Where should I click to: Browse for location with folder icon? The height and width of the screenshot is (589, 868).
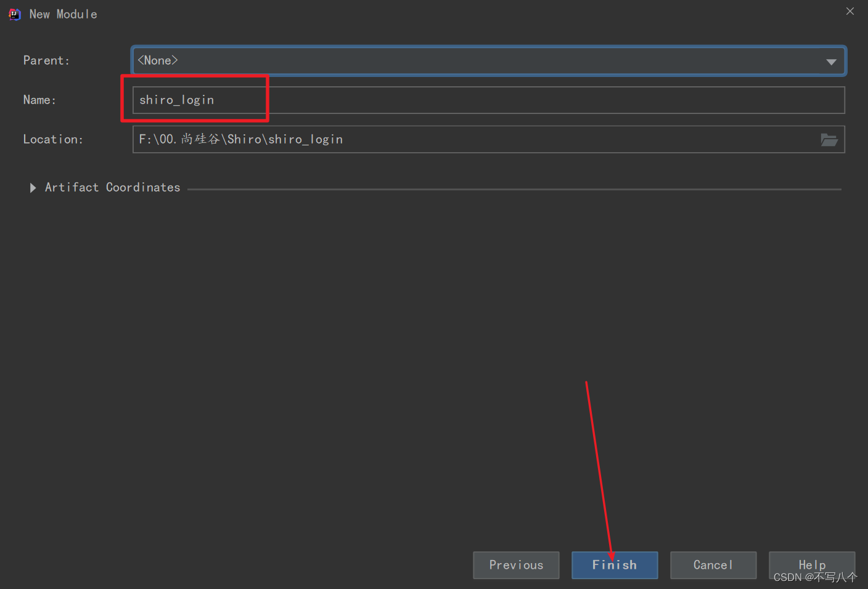pos(829,140)
